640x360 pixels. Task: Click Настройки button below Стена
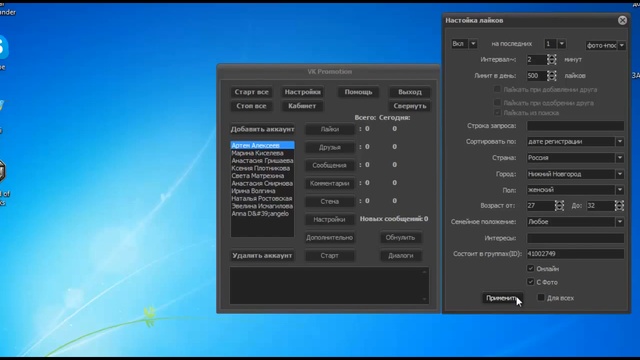coord(330,219)
